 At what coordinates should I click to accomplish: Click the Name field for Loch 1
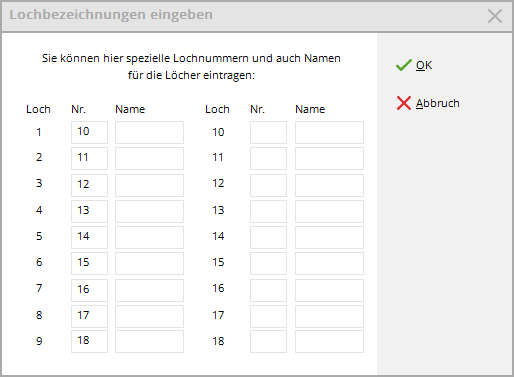(149, 132)
